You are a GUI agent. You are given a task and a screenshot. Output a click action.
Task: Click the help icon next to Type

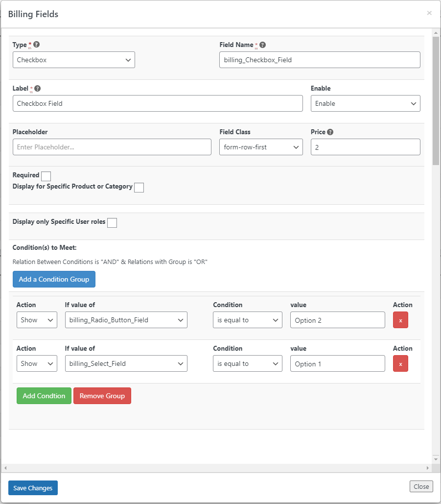point(36,45)
